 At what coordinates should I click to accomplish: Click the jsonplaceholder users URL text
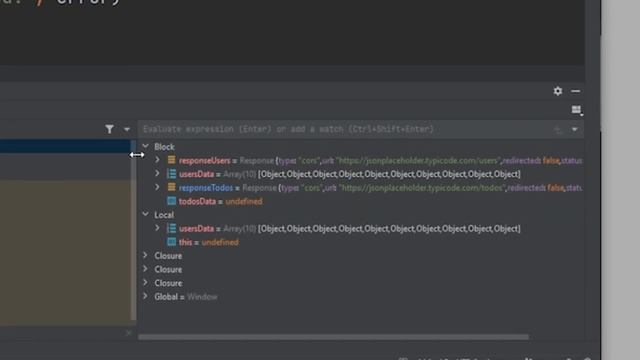pyautogui.click(x=419, y=160)
